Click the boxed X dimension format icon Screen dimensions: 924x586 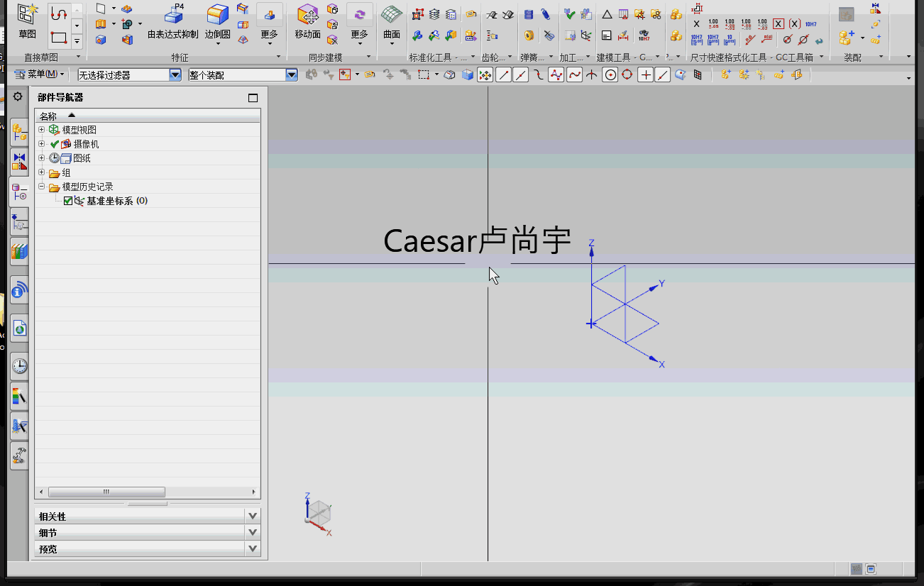(x=779, y=23)
